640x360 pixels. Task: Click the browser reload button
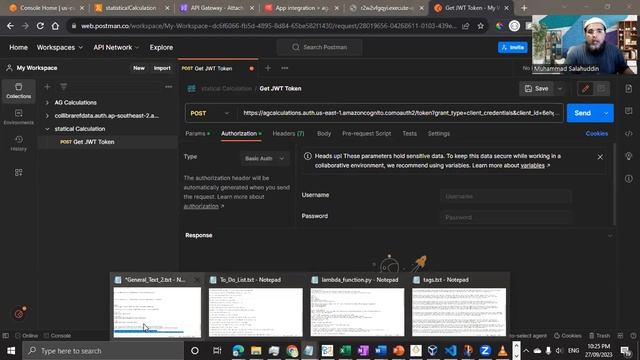pos(40,26)
